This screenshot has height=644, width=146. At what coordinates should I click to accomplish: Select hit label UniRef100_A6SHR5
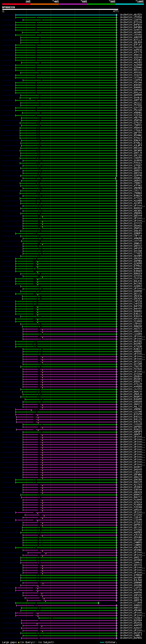pyautogui.click(x=131, y=256)
